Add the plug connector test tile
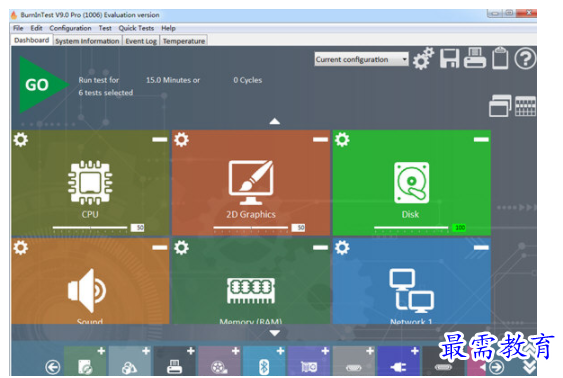The width and height of the screenshot is (563, 378). (x=399, y=361)
